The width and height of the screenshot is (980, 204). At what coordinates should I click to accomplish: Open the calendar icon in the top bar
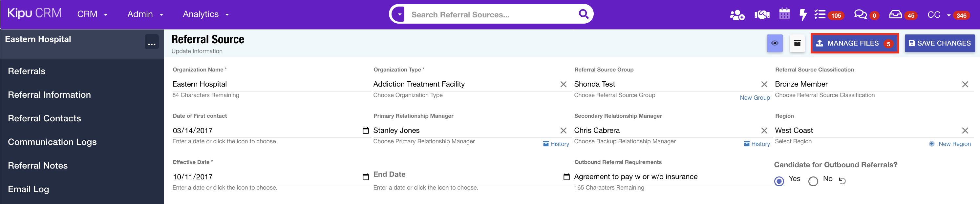point(784,14)
